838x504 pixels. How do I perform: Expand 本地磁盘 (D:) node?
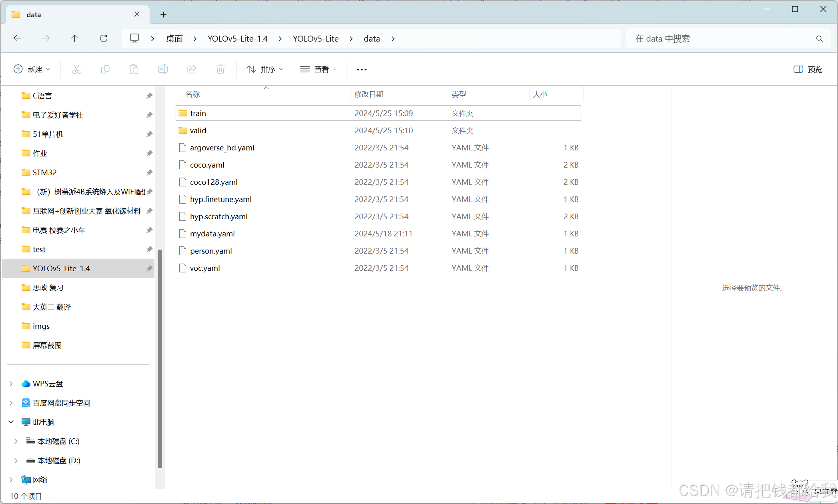click(16, 460)
